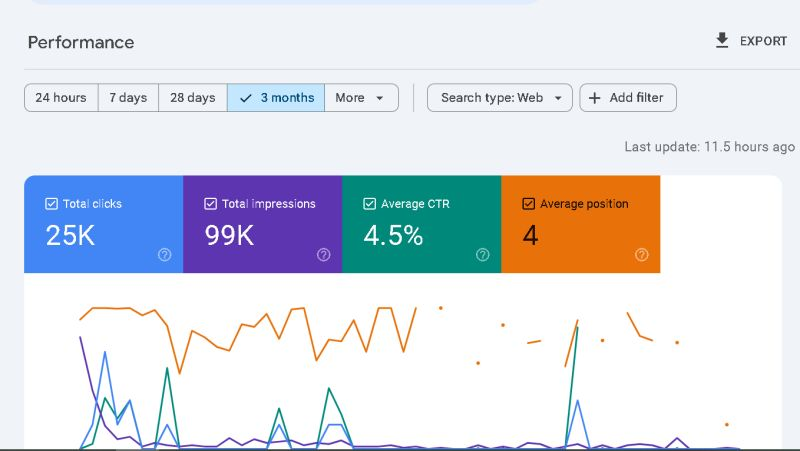Click the plus icon beside Add filter
800x451 pixels.
[594, 98]
